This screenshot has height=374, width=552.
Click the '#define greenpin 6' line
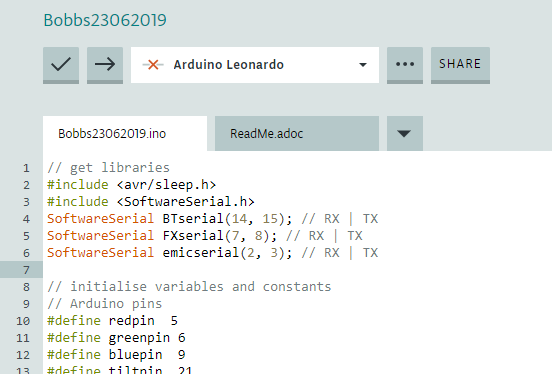pos(116,338)
